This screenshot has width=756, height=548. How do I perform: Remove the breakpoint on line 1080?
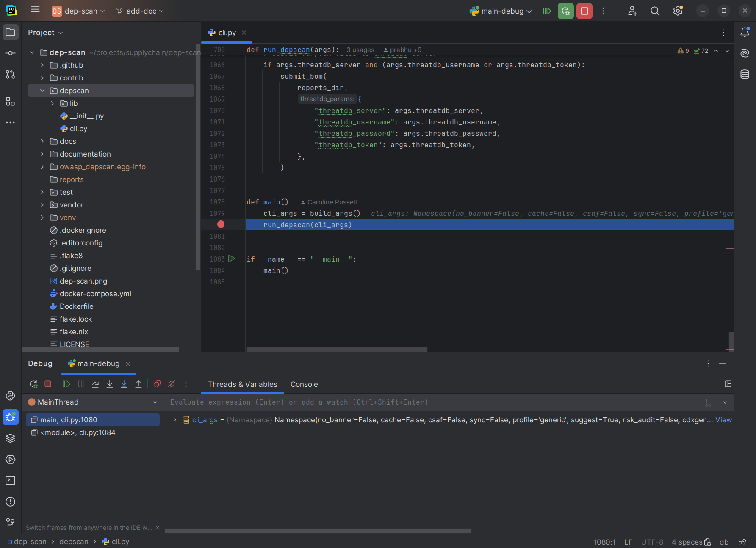221,225
